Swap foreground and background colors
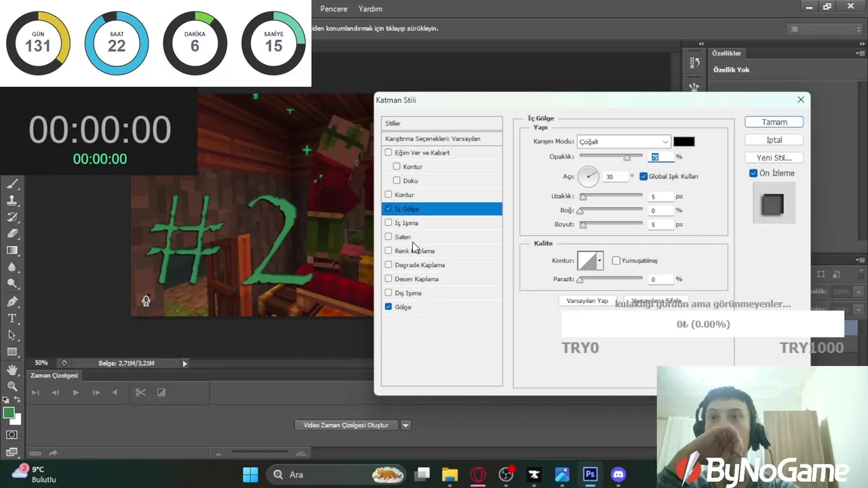 pos(18,400)
